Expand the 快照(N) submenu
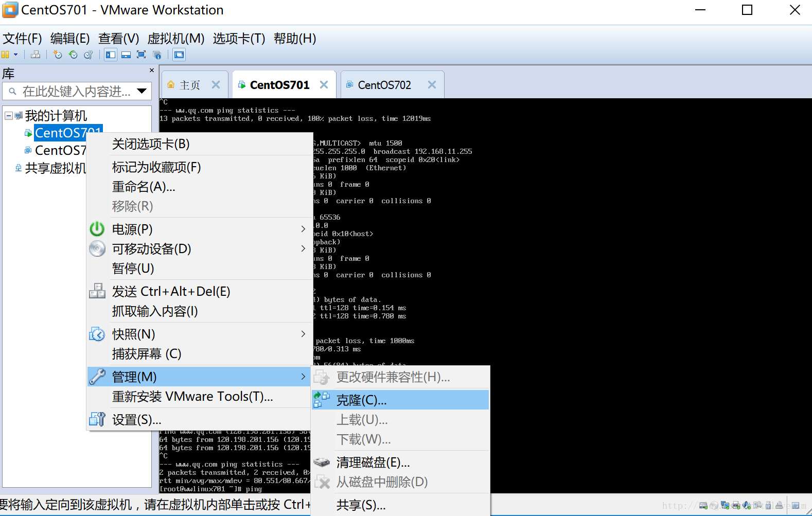The width and height of the screenshot is (812, 516). point(200,334)
